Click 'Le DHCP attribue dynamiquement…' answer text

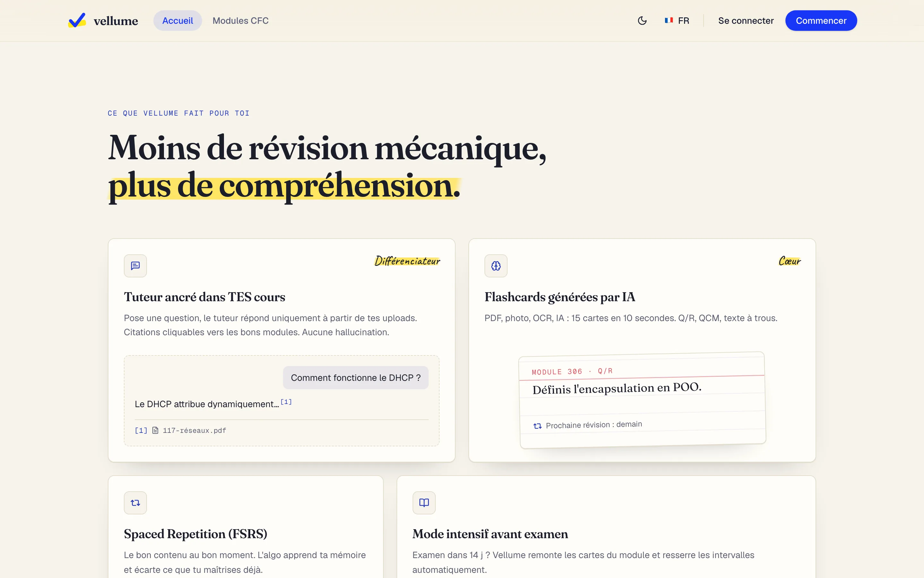207,404
